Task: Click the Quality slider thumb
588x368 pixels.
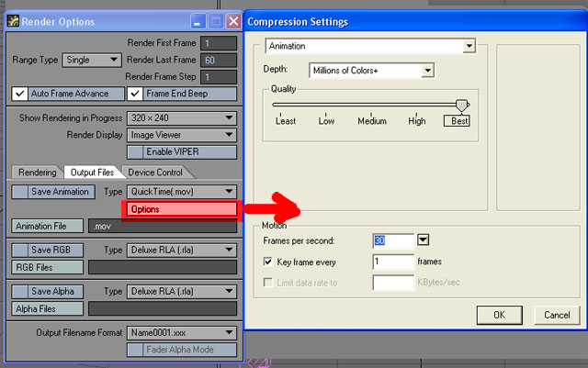Action: point(461,106)
